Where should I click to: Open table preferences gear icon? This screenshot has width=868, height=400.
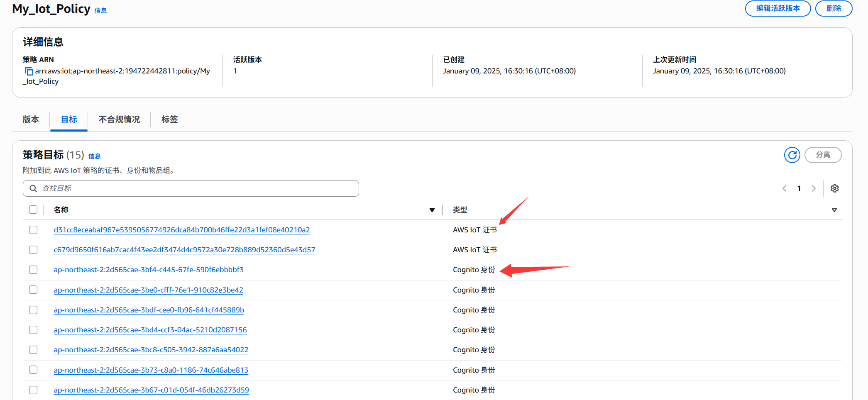[x=834, y=188]
